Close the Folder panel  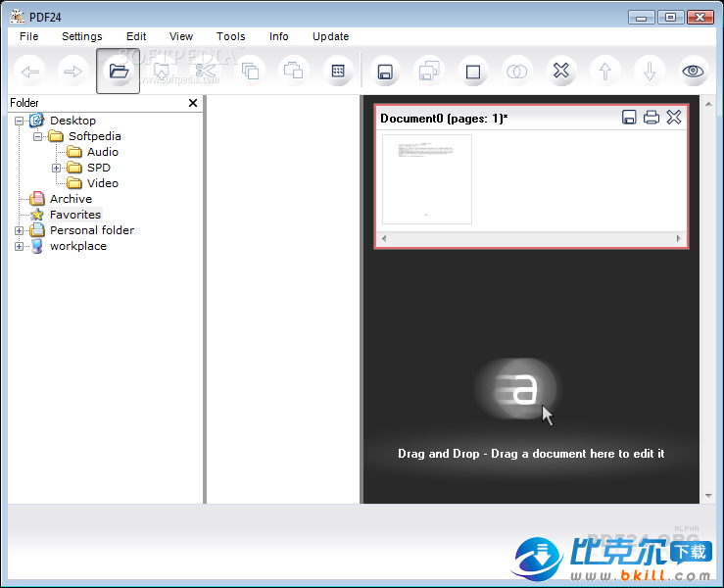click(x=193, y=103)
